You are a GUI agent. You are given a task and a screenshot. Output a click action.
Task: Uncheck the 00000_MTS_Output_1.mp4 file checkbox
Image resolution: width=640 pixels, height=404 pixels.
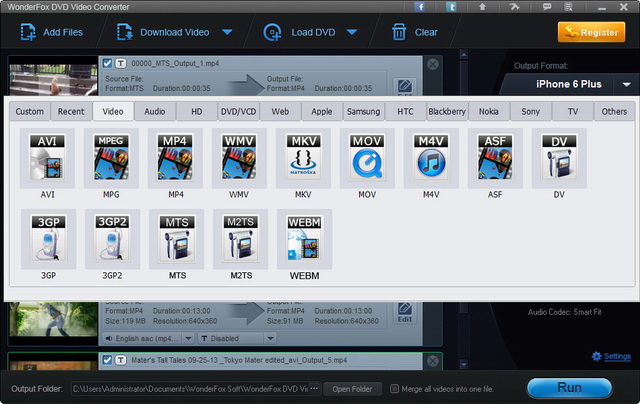(x=107, y=64)
